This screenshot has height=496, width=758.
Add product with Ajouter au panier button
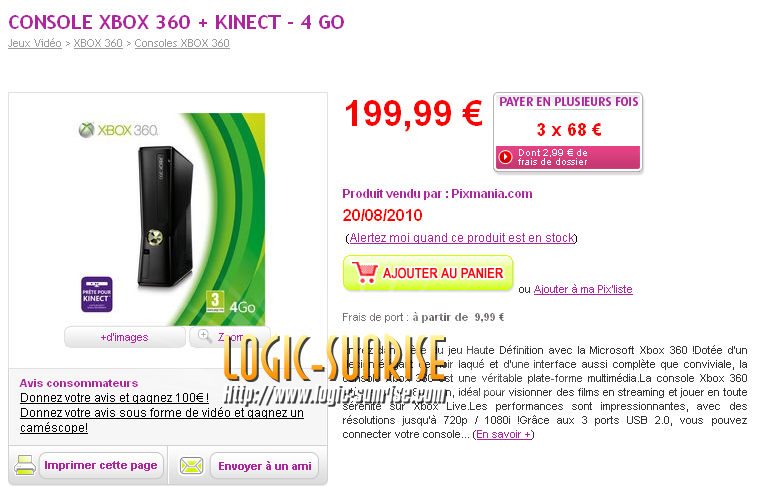coord(428,273)
